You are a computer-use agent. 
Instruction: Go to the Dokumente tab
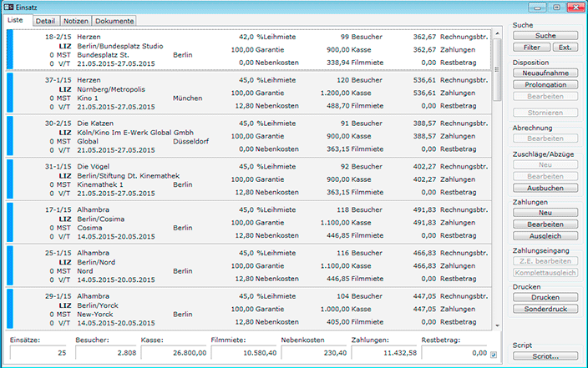pos(114,20)
